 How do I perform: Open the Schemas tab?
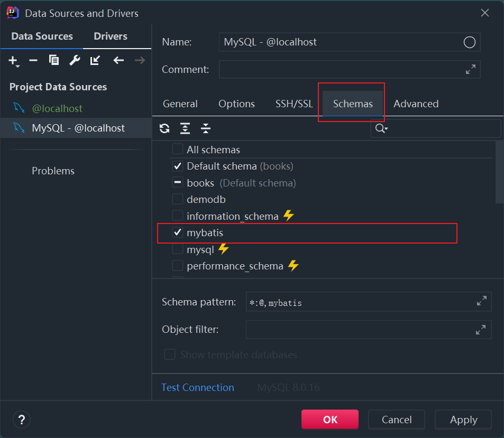coord(353,104)
